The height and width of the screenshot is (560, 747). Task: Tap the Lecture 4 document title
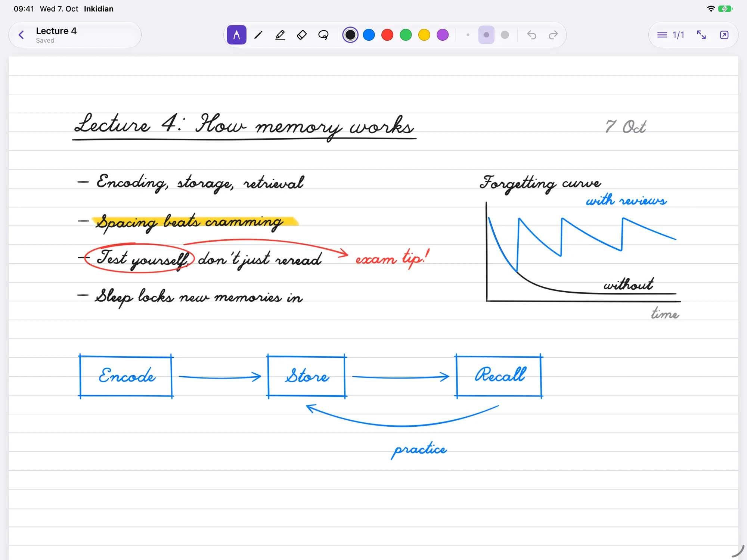coord(56,31)
